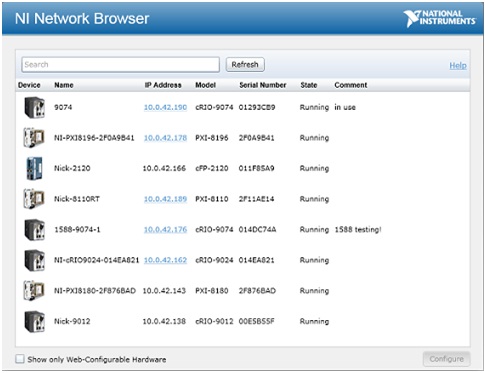The width and height of the screenshot is (485, 373).
Task: Click serial number 2F11AE14
Action: click(x=256, y=199)
